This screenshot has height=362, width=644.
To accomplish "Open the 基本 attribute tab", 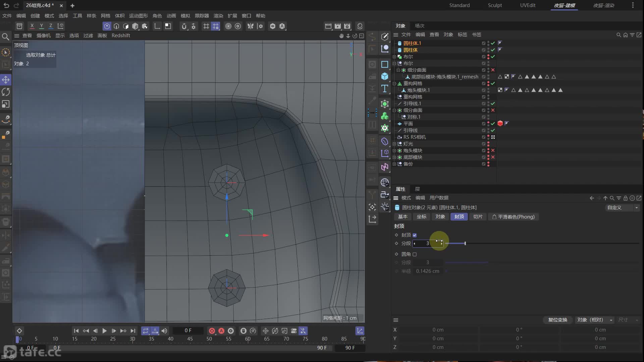I will 403,217.
